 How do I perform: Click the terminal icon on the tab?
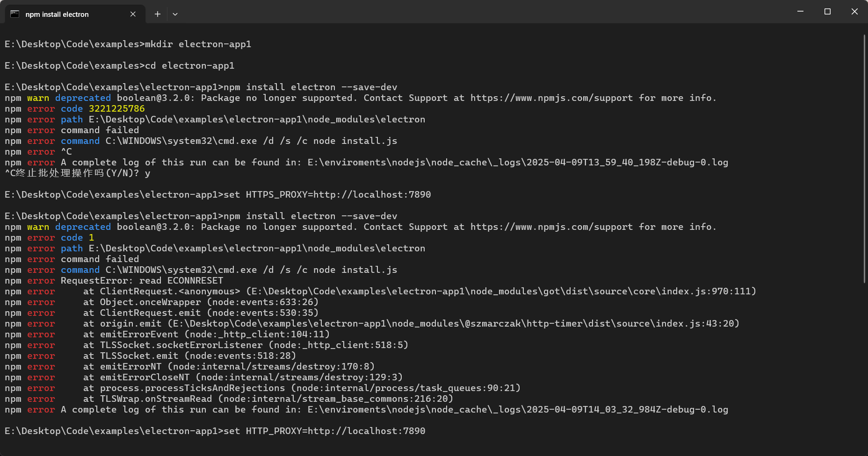pos(15,14)
